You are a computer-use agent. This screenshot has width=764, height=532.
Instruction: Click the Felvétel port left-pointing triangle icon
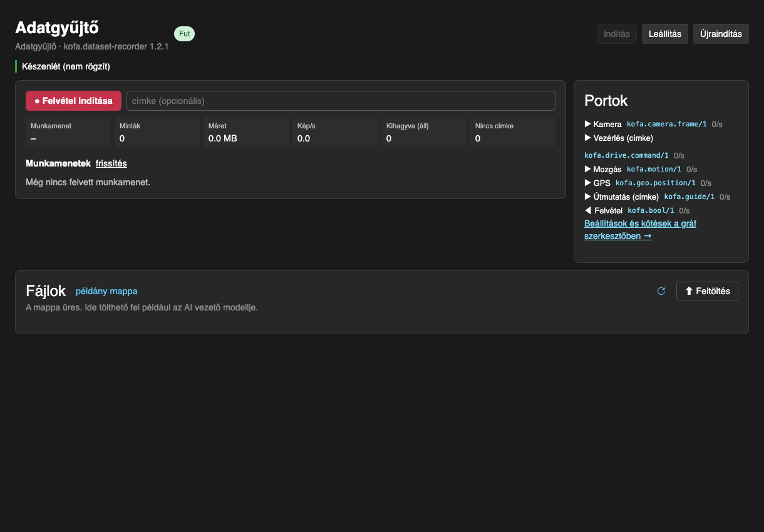coord(587,210)
